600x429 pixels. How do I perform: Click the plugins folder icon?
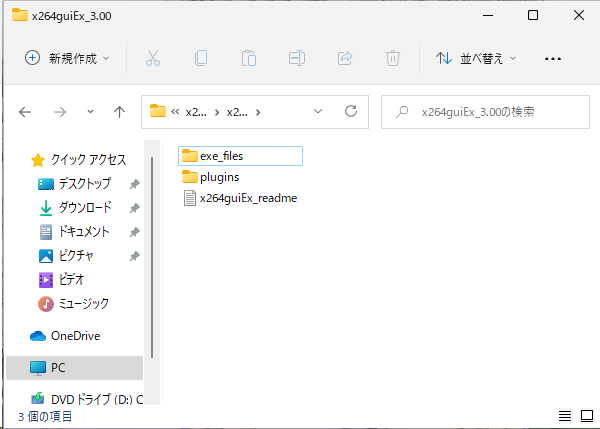pyautogui.click(x=189, y=177)
